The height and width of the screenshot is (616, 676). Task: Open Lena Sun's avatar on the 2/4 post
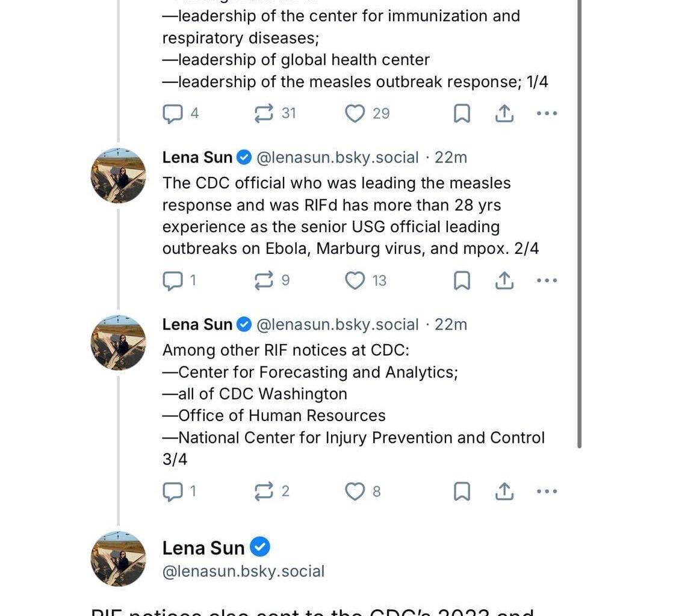tap(118, 176)
